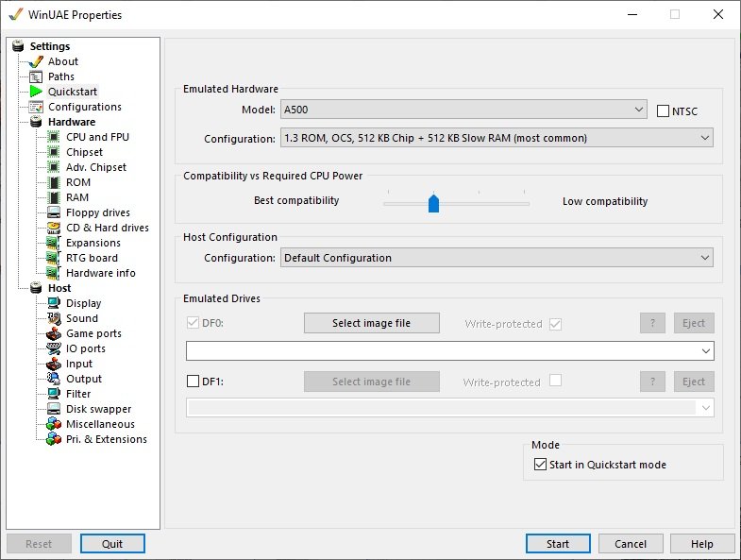Screen dimensions: 741x560
Task: Open CPU and FPU chip icon
Action: tap(54, 137)
